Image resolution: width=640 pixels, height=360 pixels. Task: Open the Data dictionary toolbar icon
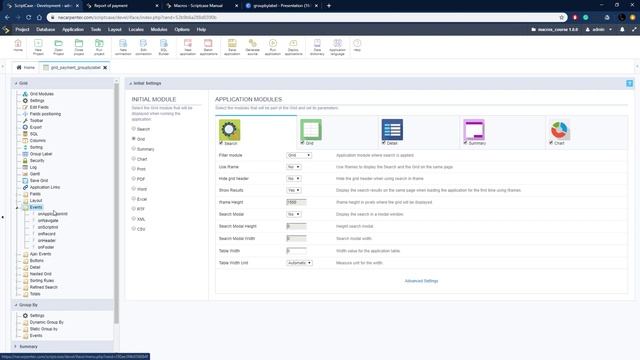pos(317,47)
